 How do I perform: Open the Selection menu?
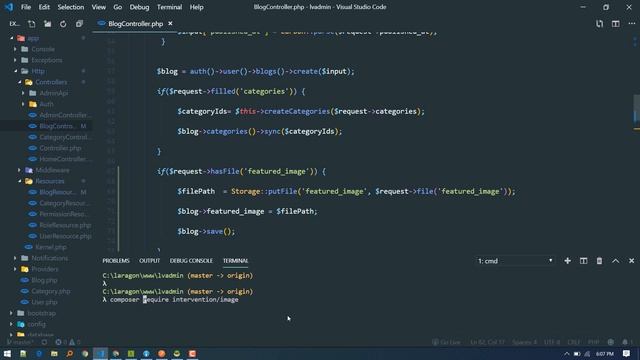71,7
